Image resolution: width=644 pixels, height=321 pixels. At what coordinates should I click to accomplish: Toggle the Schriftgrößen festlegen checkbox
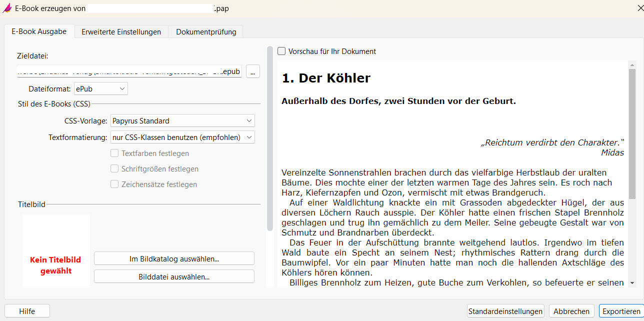[114, 169]
